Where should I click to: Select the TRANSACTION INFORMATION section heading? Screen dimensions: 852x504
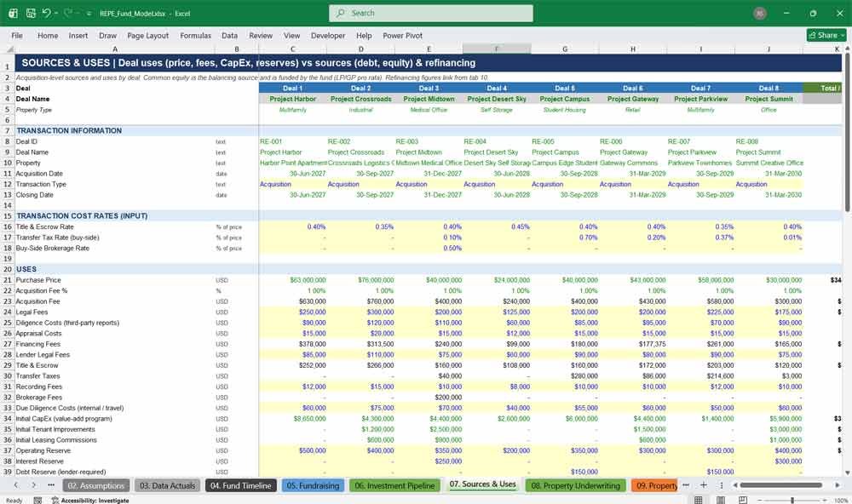coord(69,131)
